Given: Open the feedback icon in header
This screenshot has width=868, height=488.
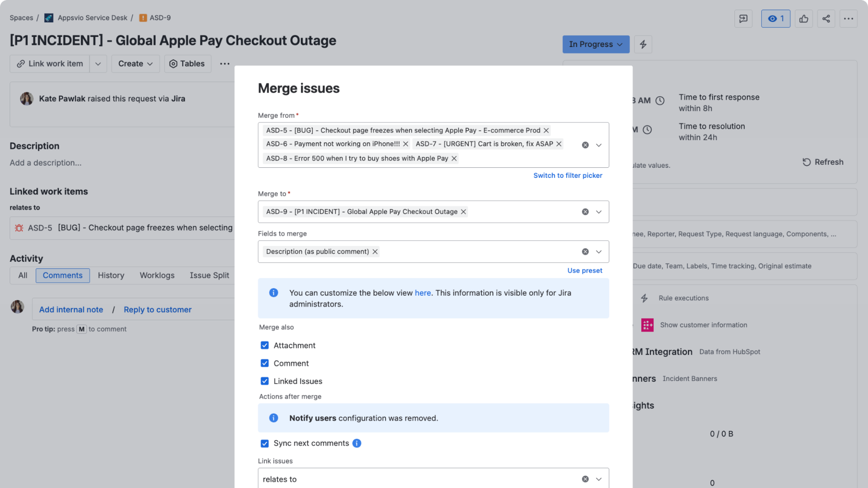Looking at the screenshot, I should 743,19.
